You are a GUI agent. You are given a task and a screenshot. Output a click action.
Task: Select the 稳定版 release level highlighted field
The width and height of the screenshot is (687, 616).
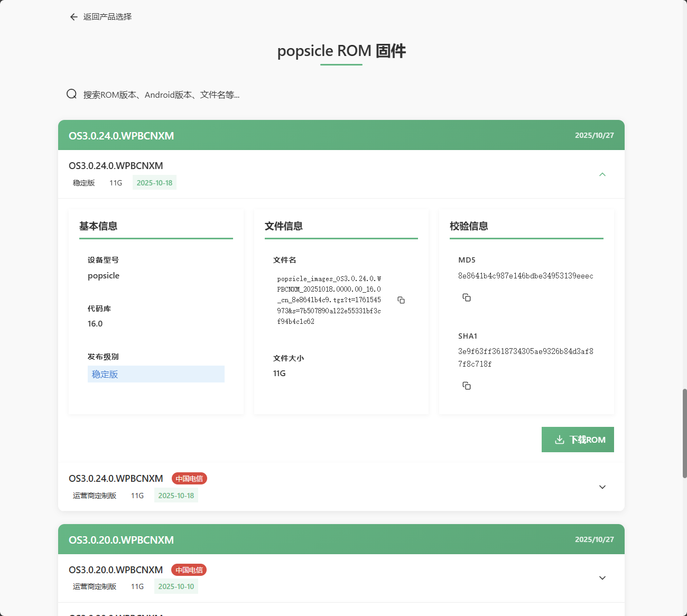coord(156,374)
